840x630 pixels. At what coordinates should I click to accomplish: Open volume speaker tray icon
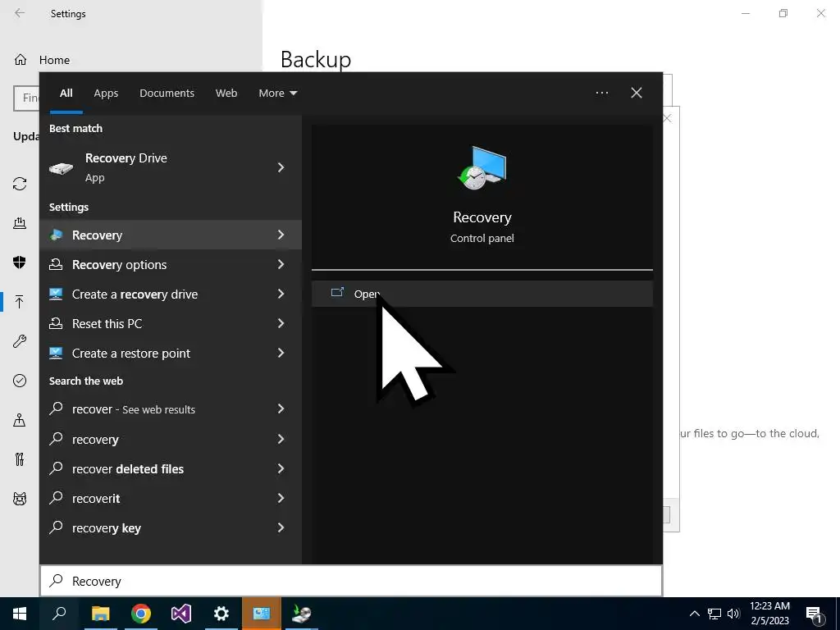click(x=733, y=614)
